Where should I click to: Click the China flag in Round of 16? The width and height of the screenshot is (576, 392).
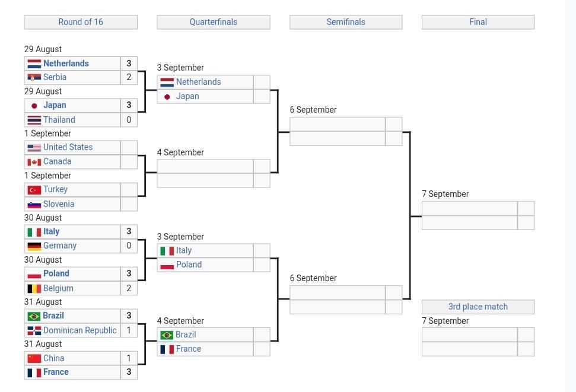tap(34, 358)
